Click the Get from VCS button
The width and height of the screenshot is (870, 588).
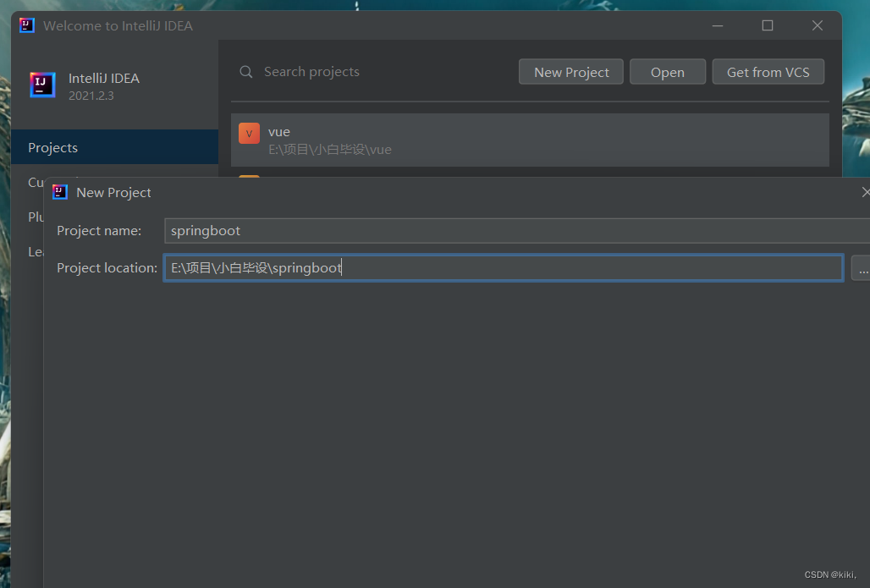[768, 72]
